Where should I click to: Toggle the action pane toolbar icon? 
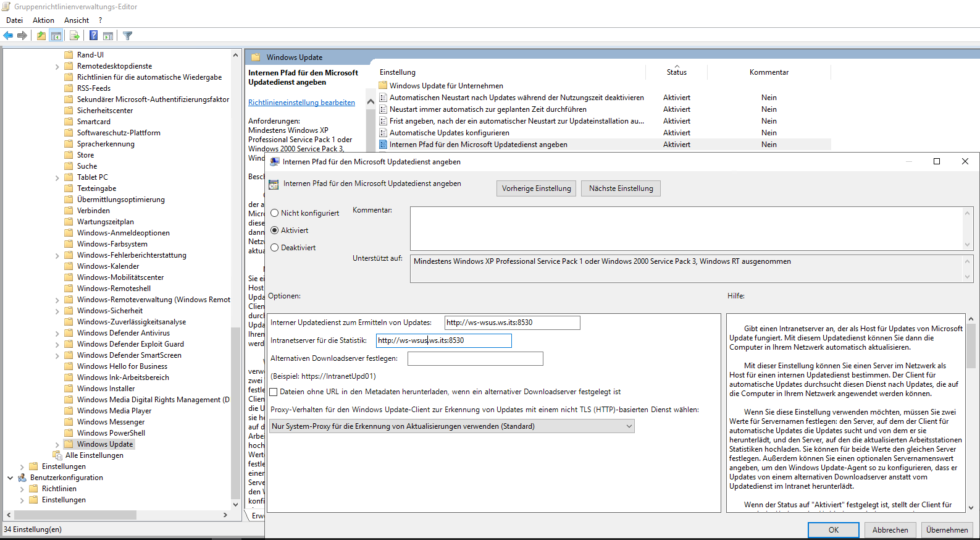coord(108,36)
